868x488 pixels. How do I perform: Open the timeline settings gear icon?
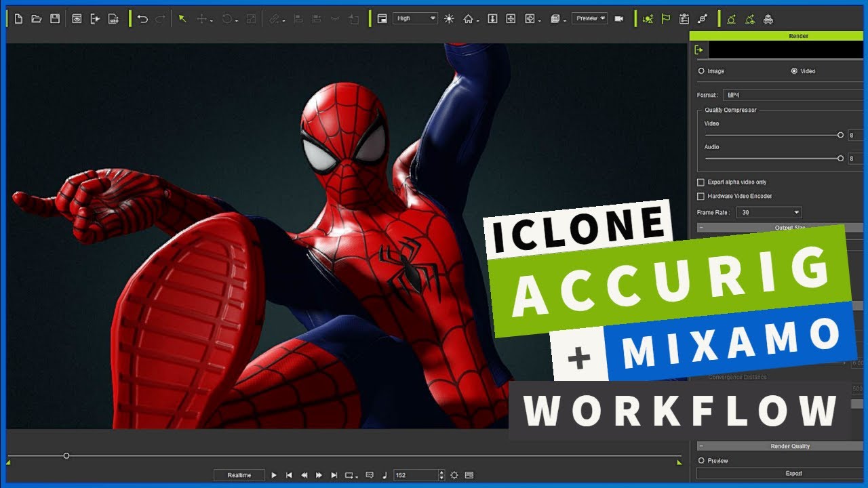click(454, 475)
